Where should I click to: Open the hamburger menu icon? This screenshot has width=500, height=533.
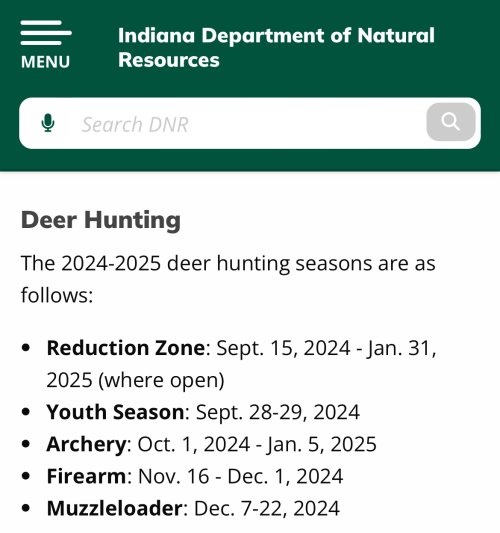point(46,33)
